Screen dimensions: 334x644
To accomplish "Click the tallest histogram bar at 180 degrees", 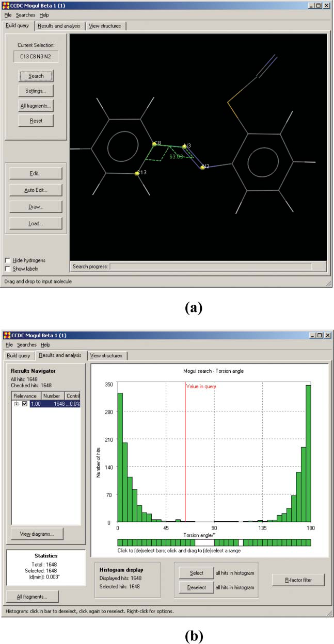I will [309, 454].
